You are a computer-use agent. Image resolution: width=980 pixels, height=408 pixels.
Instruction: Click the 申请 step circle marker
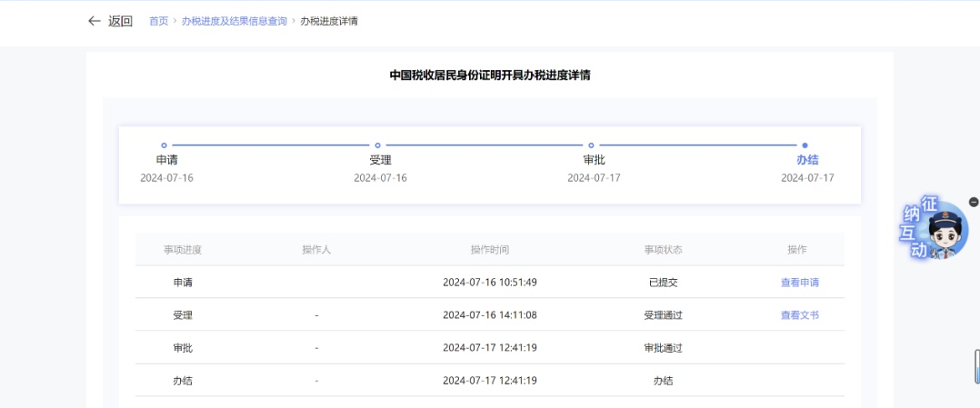coord(164,145)
